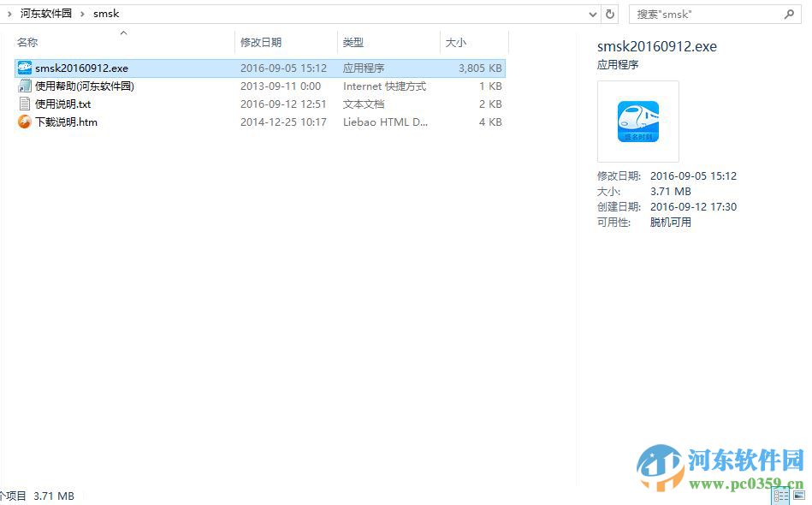The image size is (812, 505).
Task: Click 创建日期 value 2016-09-12 17:30
Action: point(693,206)
